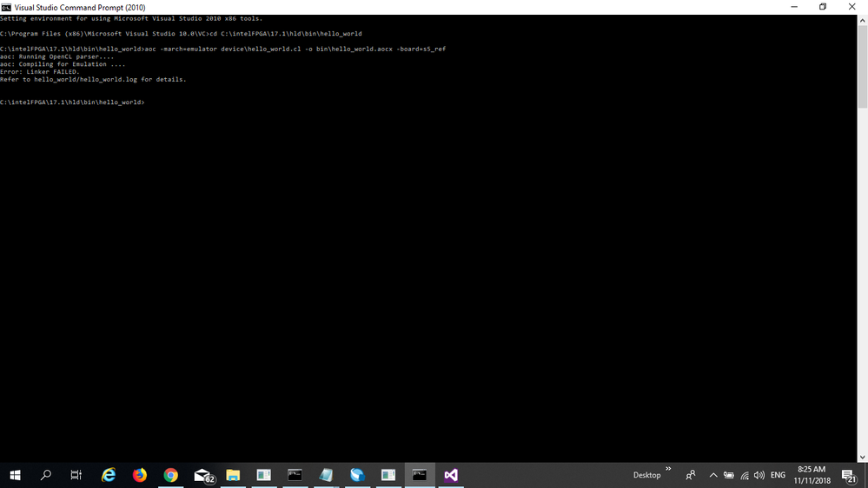Launch Internet Explorer from the taskbar
Viewport: 868px width, 488px height.
109,475
